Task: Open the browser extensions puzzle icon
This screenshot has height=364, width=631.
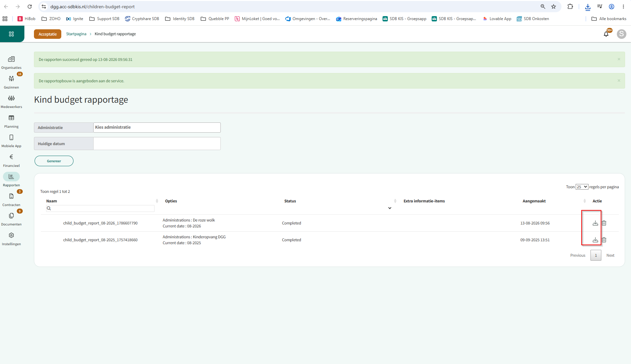Action: click(570, 7)
